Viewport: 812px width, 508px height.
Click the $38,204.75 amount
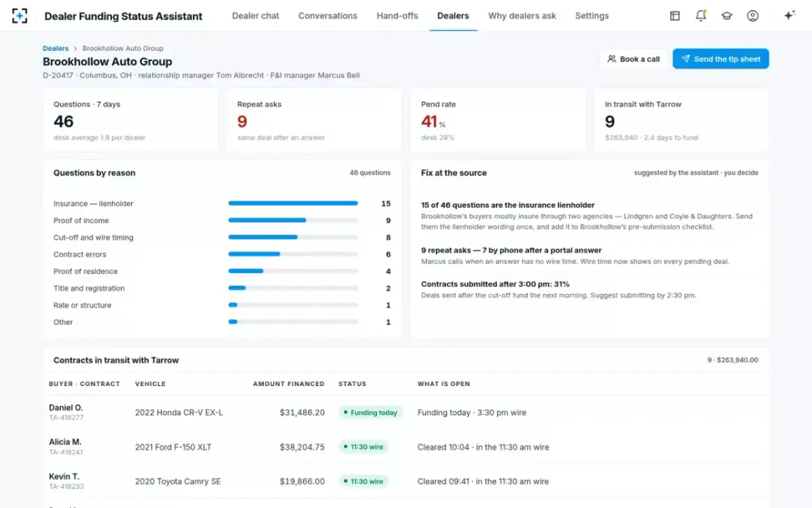(302, 447)
